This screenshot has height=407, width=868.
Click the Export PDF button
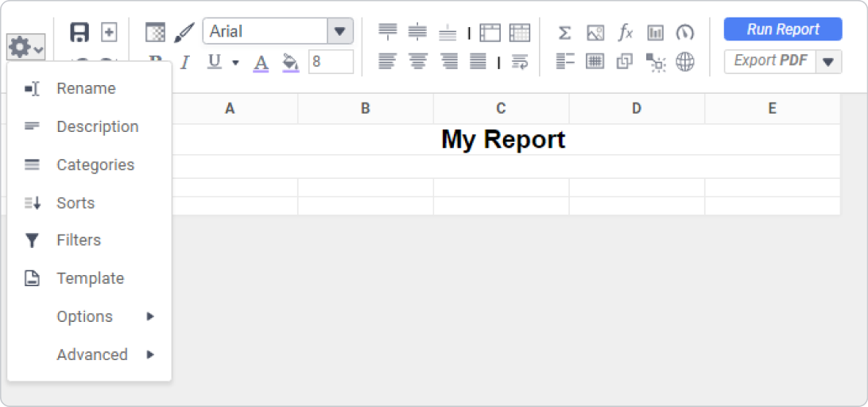pos(770,61)
